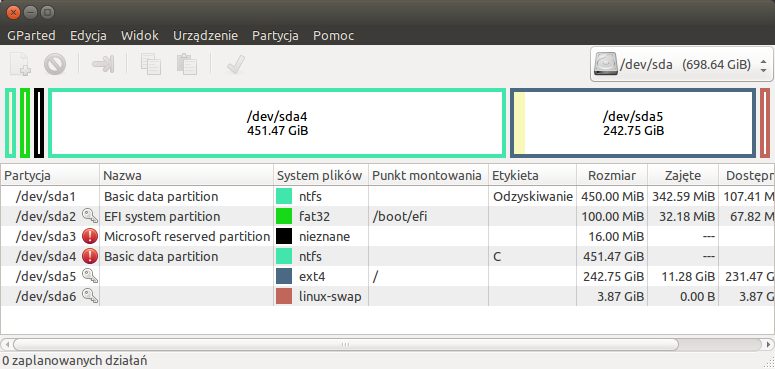The image size is (775, 369).
Task: Select the /dev/sda2 partition row
Action: (x=388, y=216)
